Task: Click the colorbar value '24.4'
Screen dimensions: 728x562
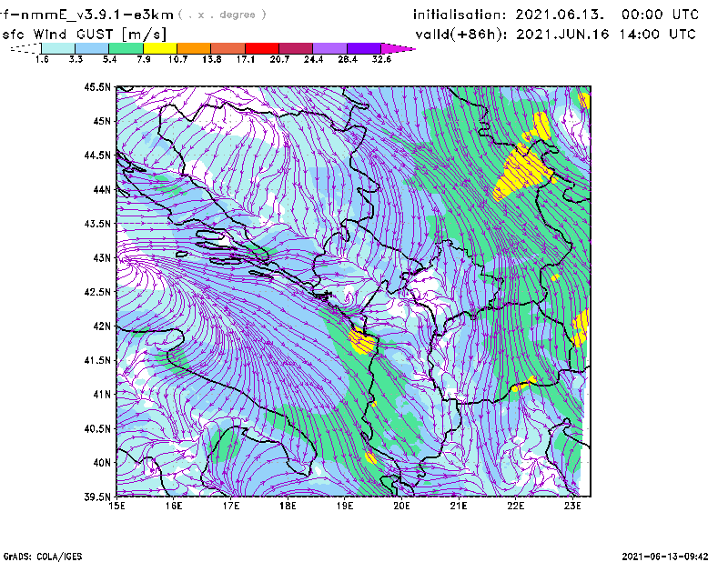Action: click(313, 59)
